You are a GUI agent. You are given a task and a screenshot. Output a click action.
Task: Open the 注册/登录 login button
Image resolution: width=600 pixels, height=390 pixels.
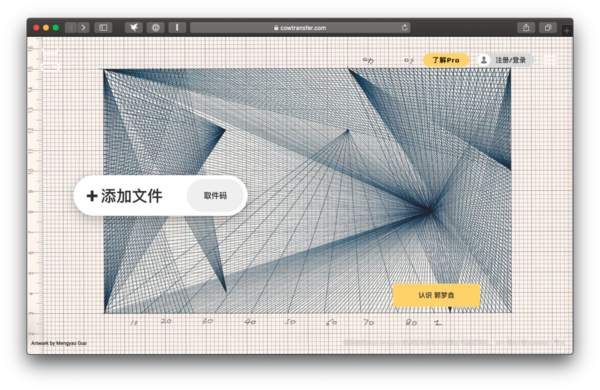tap(505, 60)
